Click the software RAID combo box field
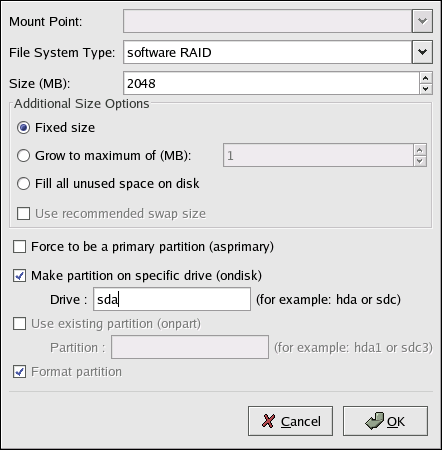The width and height of the screenshot is (442, 450). 268,52
